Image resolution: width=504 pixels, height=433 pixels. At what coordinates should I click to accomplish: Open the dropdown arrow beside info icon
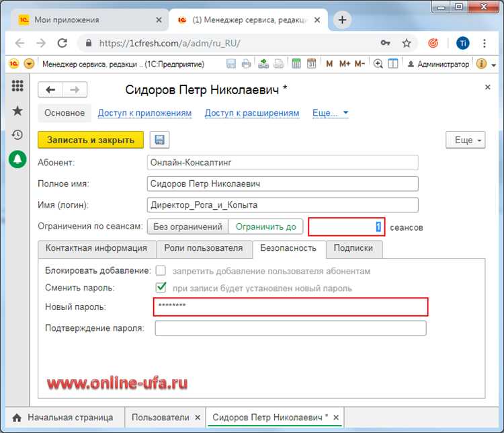[x=494, y=65]
